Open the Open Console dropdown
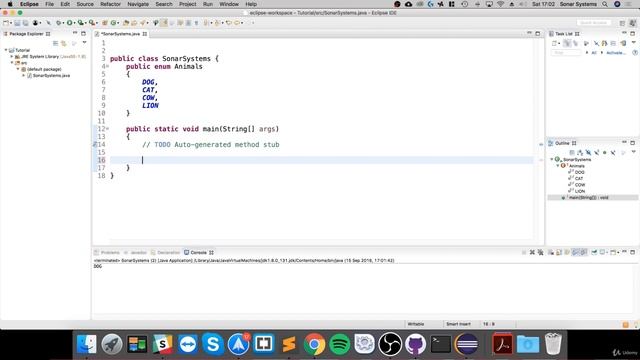Screen dimensions: 640x360 (618, 253)
